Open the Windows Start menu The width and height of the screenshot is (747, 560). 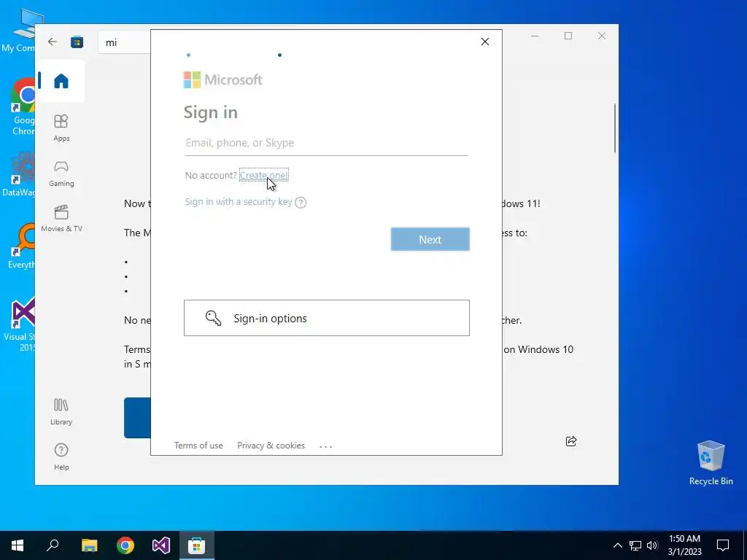[18, 545]
